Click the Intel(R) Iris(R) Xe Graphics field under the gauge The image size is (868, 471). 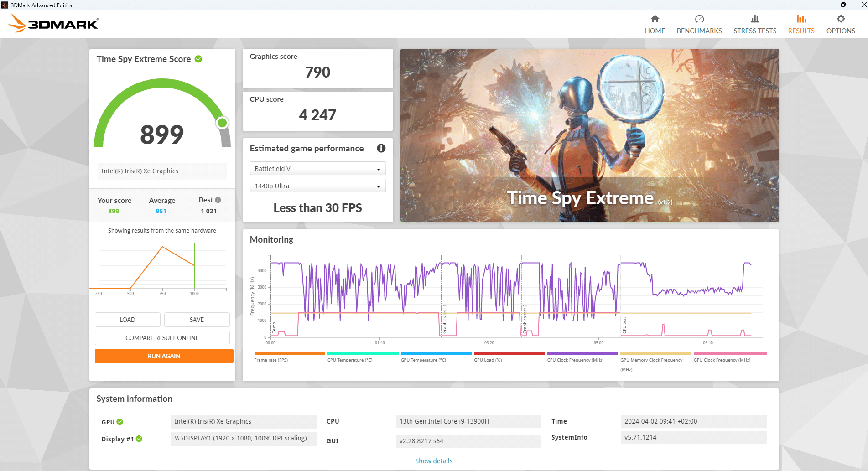162,171
